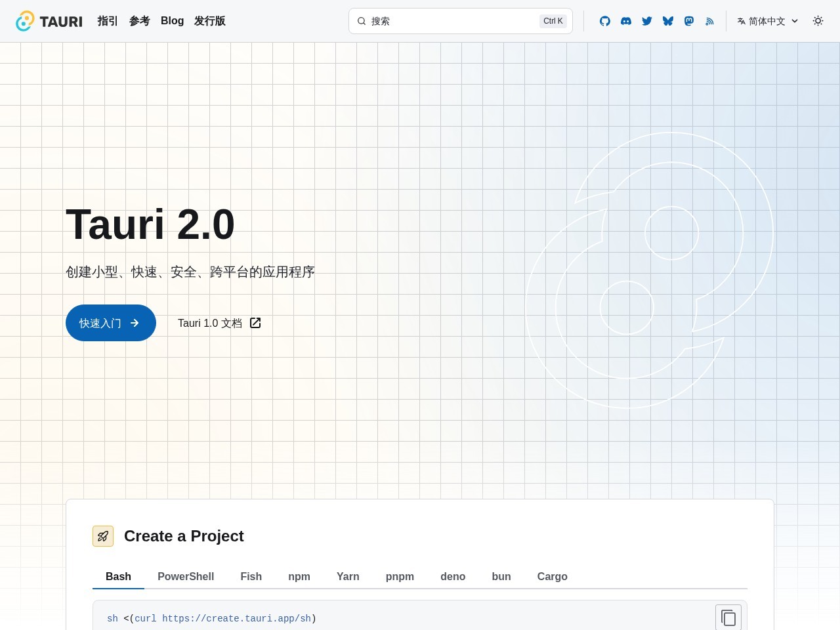Open the RSS feed icon

(709, 21)
